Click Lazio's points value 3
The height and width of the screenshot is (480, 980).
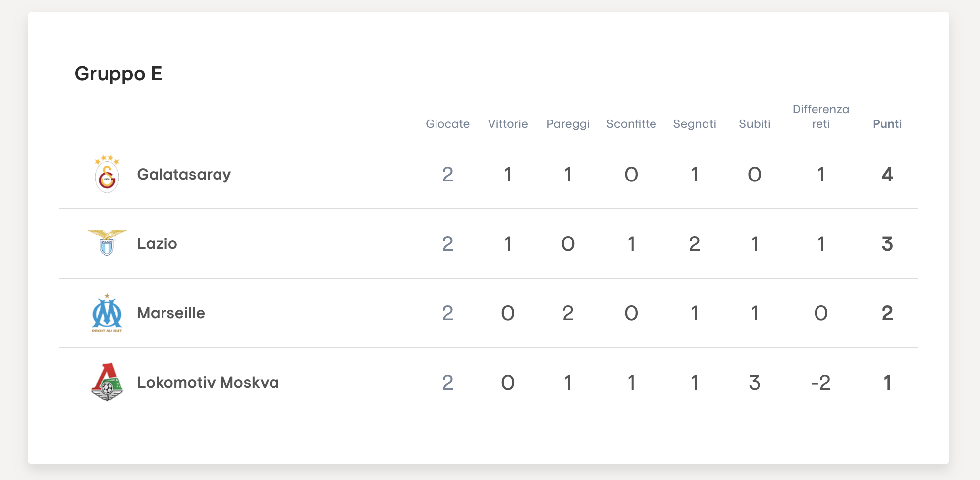(x=887, y=243)
